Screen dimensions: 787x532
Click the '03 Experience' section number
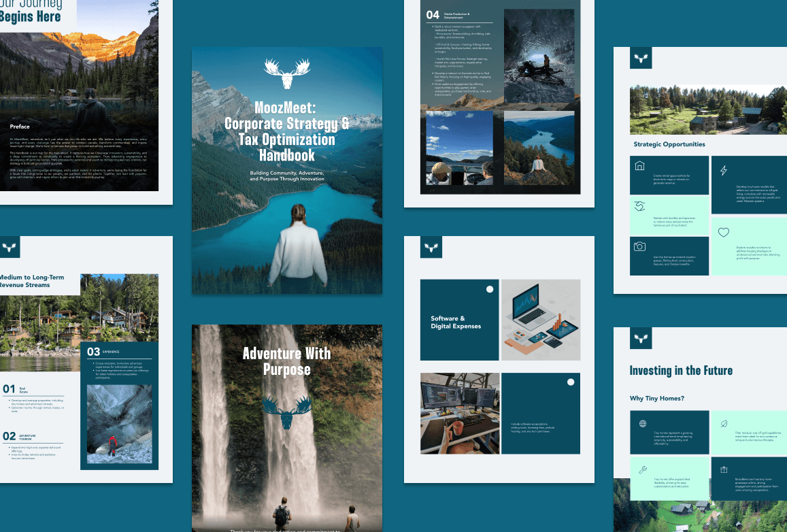coord(94,352)
